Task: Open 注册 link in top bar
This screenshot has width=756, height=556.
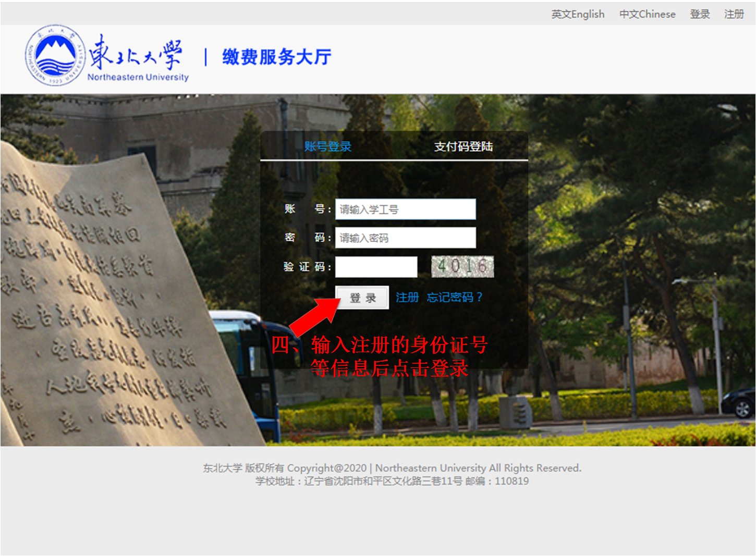Action: 734,14
